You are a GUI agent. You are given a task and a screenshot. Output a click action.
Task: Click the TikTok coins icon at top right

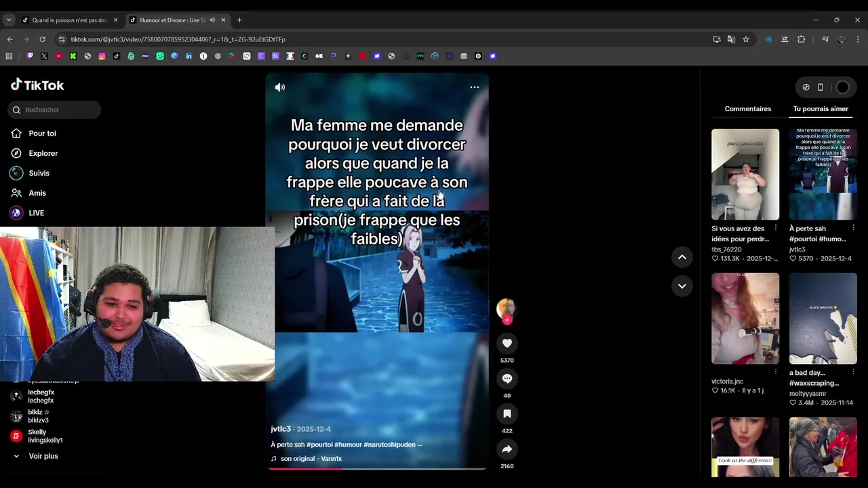click(806, 87)
